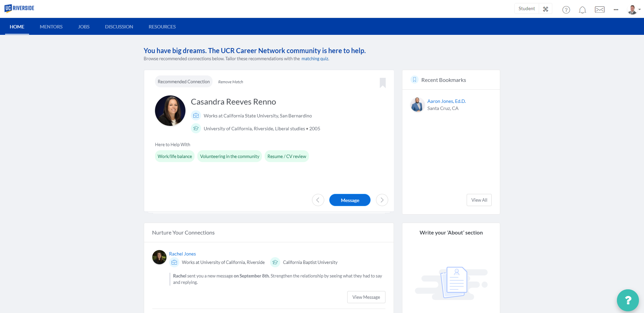Click the three-dots more options icon
Screen dimensions: 644x313
click(x=616, y=10)
